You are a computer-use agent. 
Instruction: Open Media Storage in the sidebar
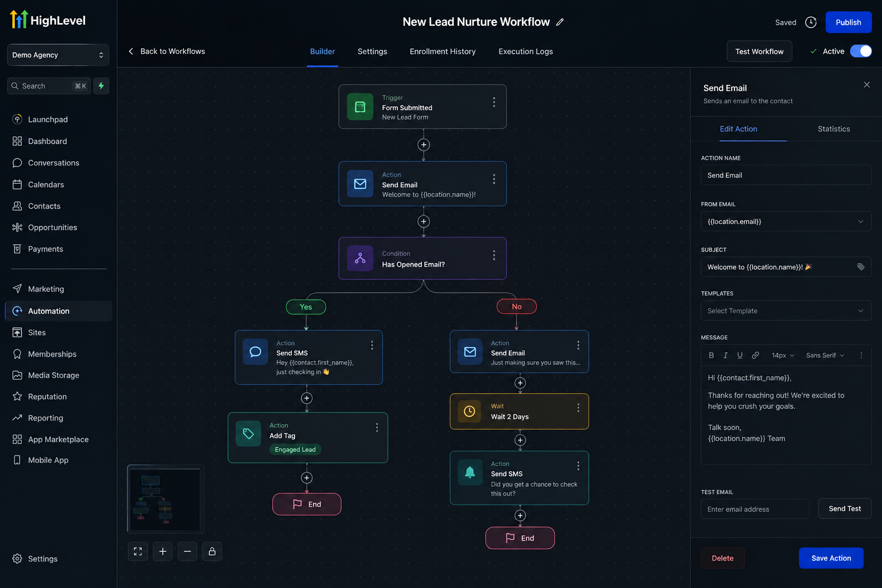(x=53, y=376)
